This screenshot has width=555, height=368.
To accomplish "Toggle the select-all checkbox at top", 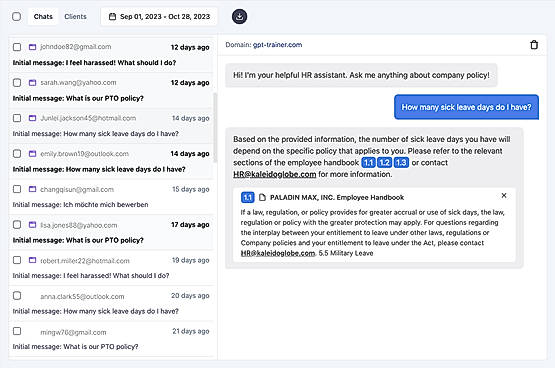I will click(x=16, y=17).
